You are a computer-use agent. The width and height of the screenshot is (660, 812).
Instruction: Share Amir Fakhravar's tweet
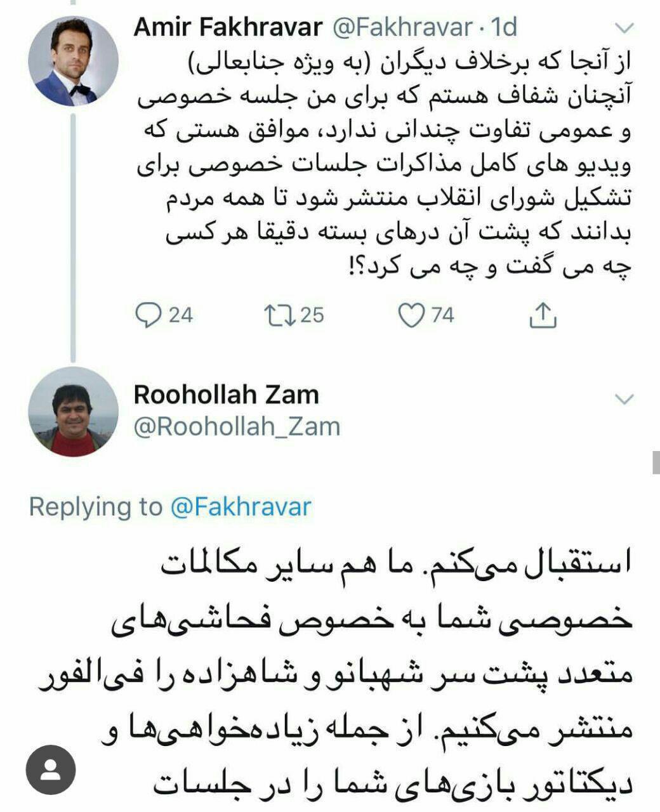point(543,315)
